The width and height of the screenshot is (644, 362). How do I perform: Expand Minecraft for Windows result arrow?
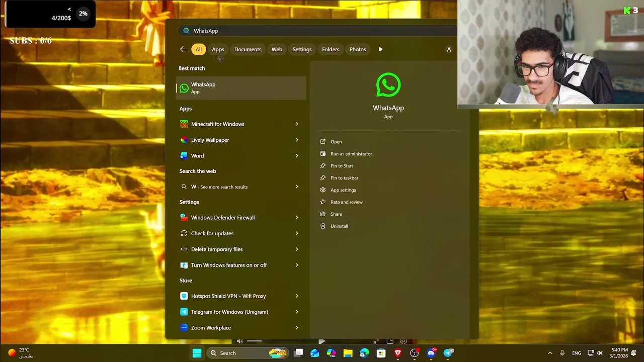[297, 124]
